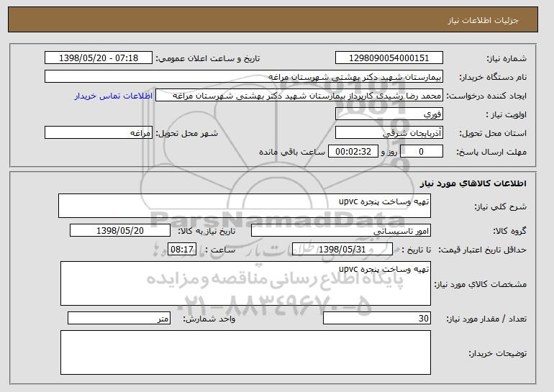
Task: Click the شرح کلی نیاز text box
Action: pos(245,206)
